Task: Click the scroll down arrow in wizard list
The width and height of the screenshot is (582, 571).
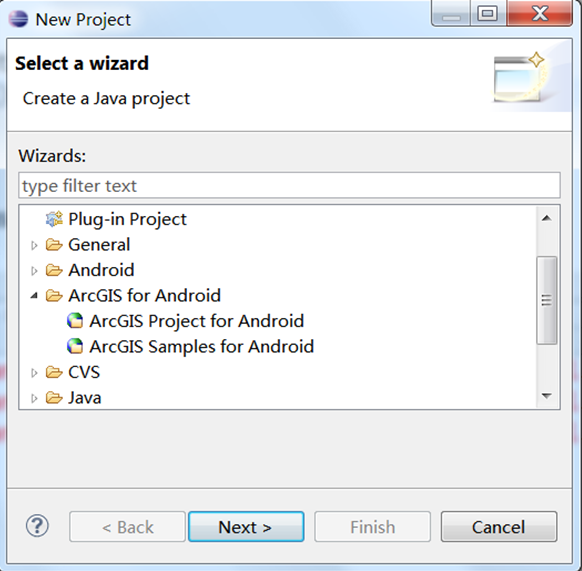Action: [546, 396]
